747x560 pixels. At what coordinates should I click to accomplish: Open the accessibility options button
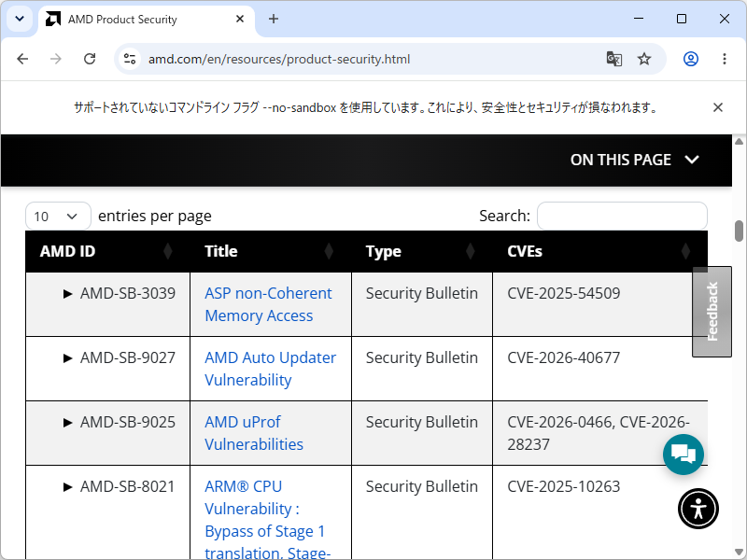(x=698, y=509)
